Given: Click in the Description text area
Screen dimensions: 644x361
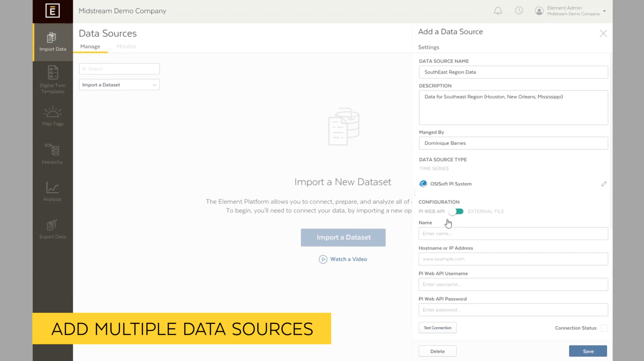Looking at the screenshot, I should (514, 108).
